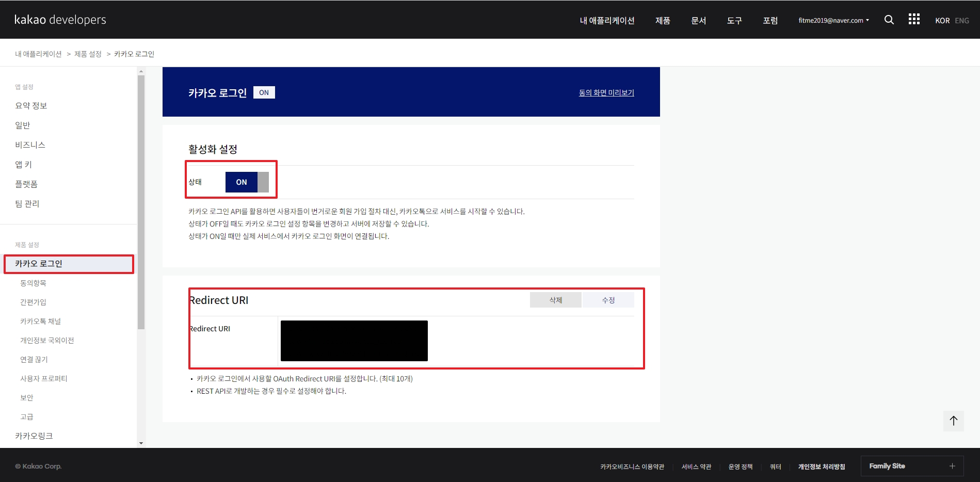This screenshot has height=482, width=980.
Task: Open 사용자 프로퍼티 sub-item in the sidebar
Action: coord(43,378)
